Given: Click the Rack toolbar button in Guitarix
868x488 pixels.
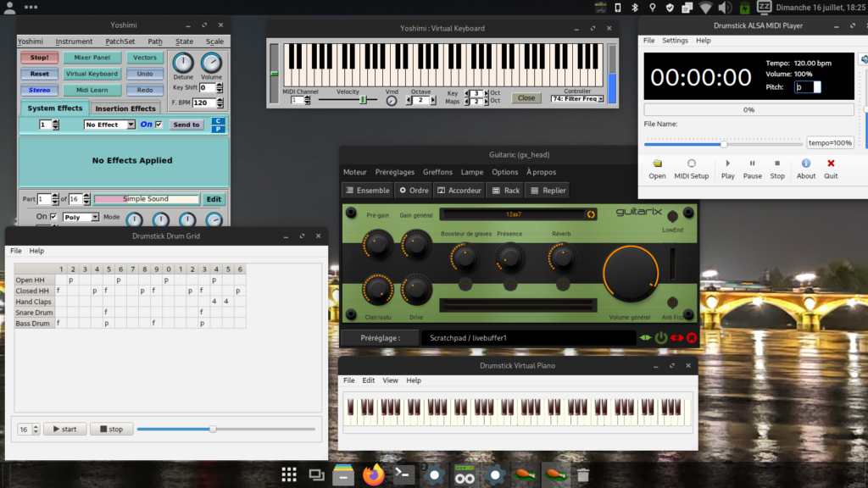Looking at the screenshot, I should (x=506, y=191).
